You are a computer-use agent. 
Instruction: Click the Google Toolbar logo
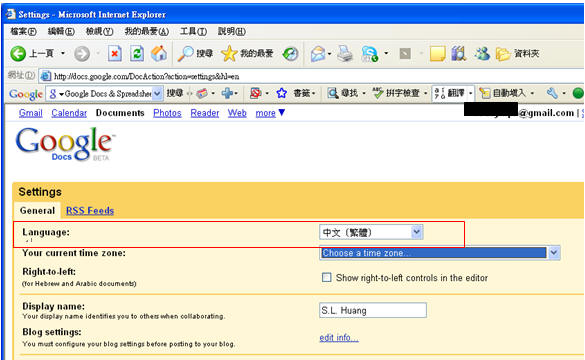click(x=26, y=94)
